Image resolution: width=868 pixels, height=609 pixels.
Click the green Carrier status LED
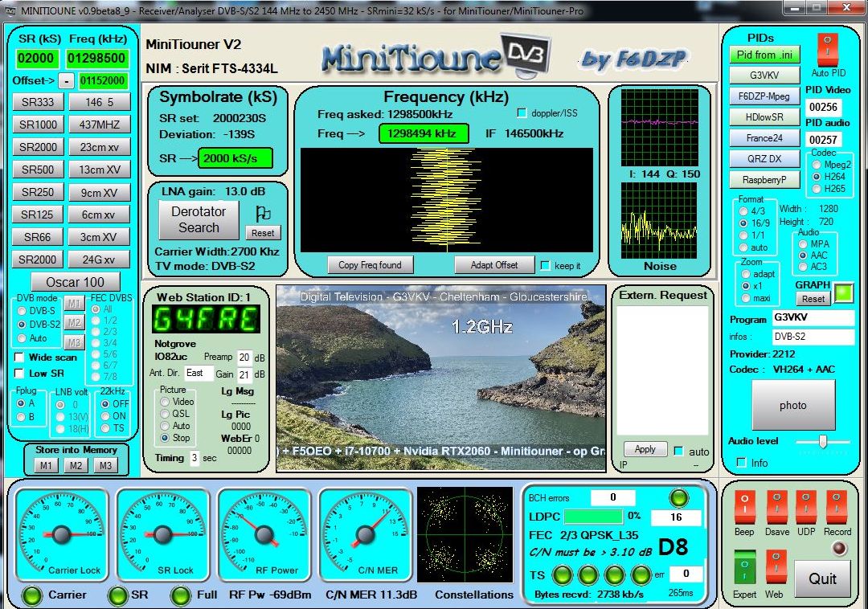coord(31,595)
